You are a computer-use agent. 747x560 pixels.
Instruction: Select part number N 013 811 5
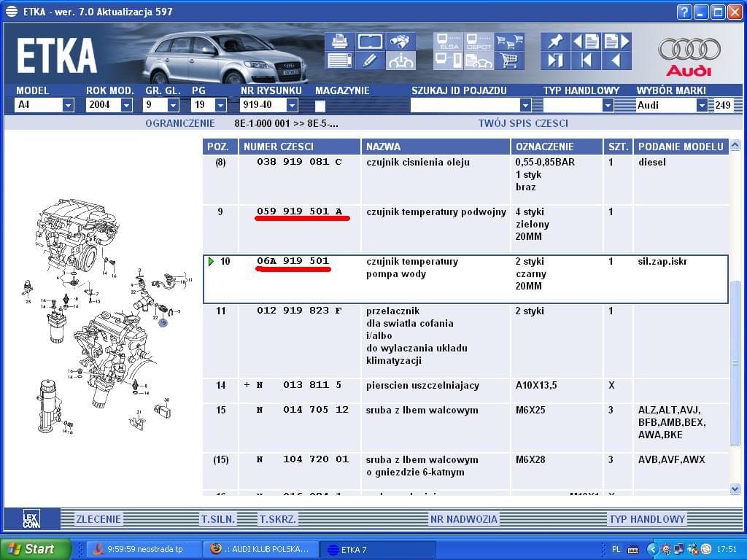point(299,385)
